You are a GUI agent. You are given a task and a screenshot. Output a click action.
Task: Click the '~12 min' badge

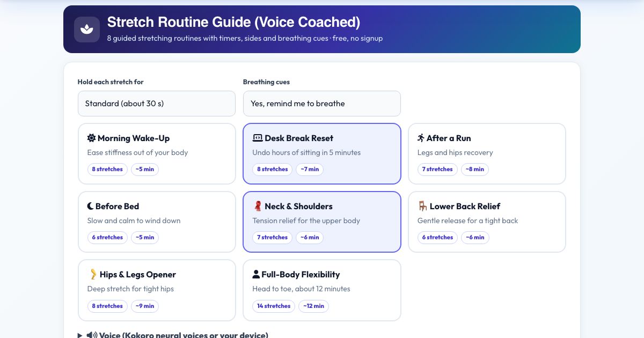pyautogui.click(x=314, y=306)
